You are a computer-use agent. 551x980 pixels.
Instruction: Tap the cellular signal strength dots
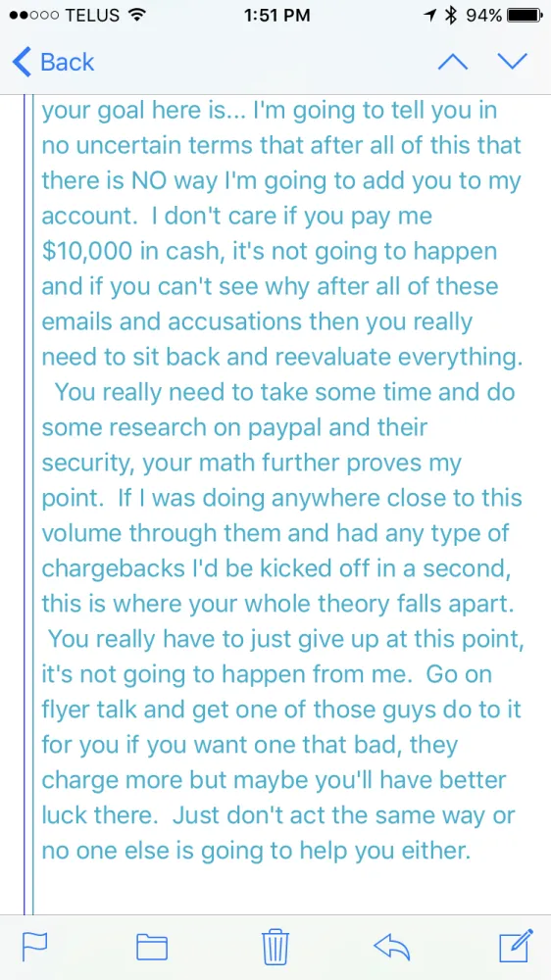(33, 16)
